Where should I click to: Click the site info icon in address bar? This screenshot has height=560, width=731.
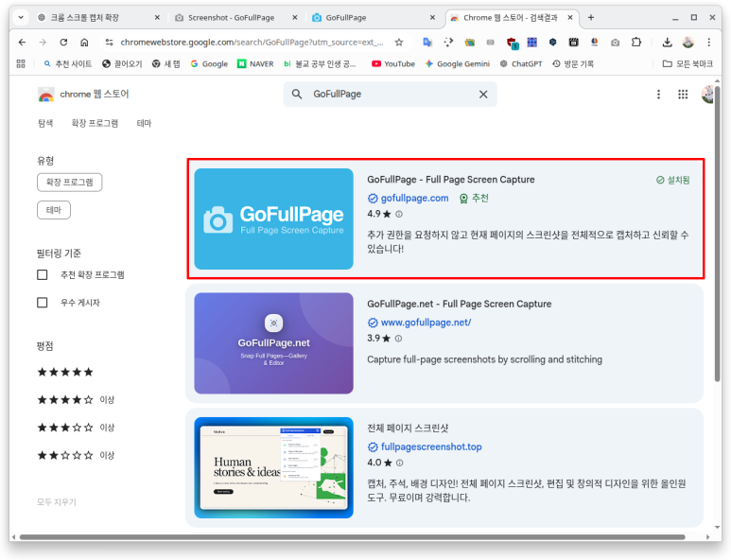(109, 43)
